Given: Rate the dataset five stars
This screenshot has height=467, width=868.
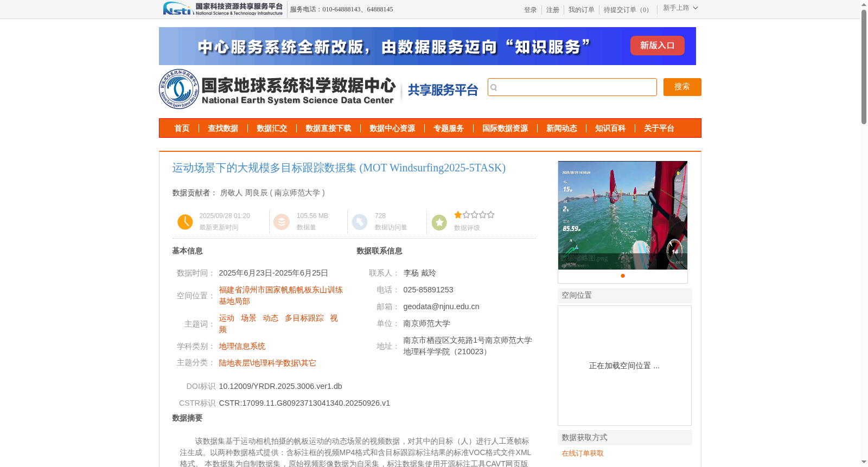Looking at the screenshot, I should [490, 215].
